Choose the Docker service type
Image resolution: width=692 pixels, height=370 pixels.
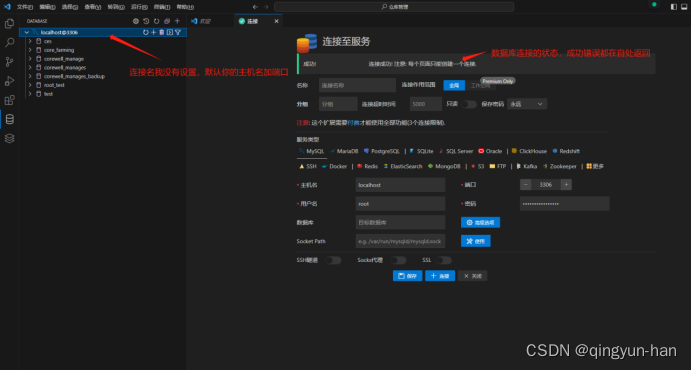coord(335,166)
